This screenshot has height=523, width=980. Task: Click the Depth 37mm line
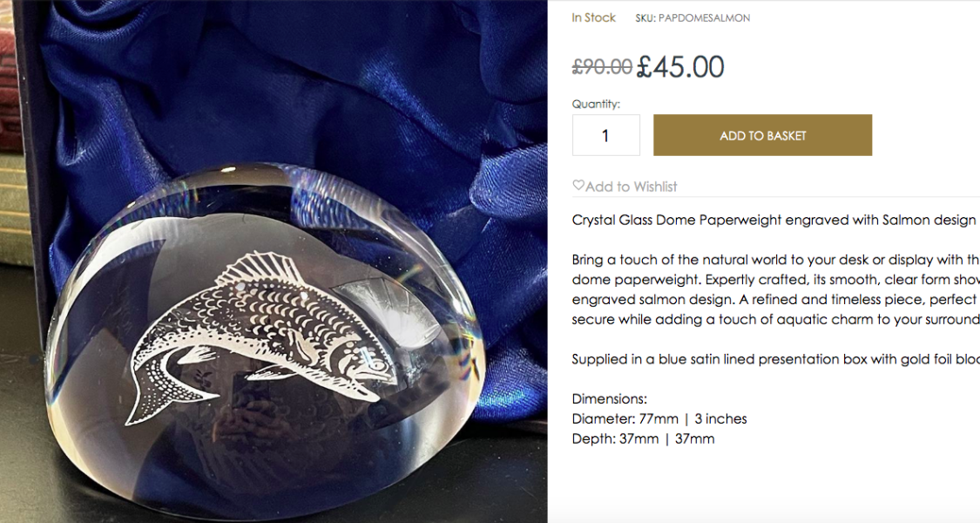click(643, 438)
